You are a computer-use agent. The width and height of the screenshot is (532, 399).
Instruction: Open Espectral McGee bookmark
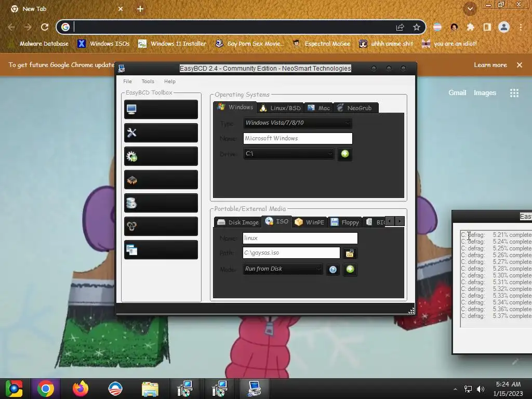pos(321,44)
